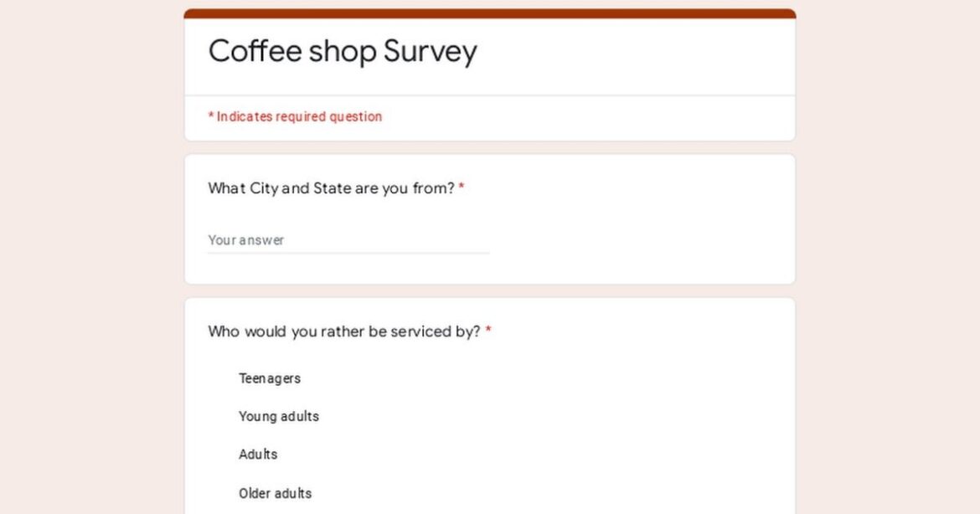This screenshot has height=514, width=980.
Task: Click the Young adults label text
Action: tap(279, 416)
